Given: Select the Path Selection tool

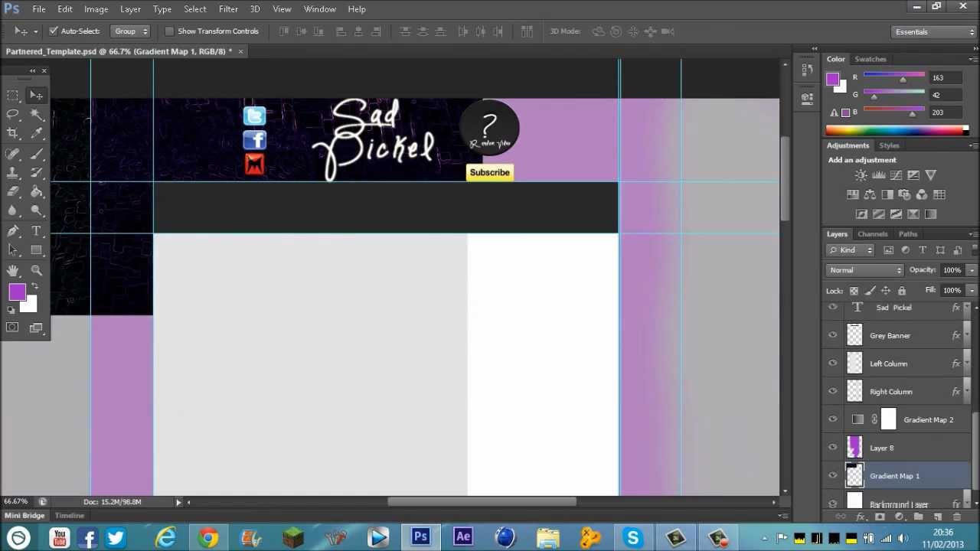Looking at the screenshot, I should click(13, 250).
